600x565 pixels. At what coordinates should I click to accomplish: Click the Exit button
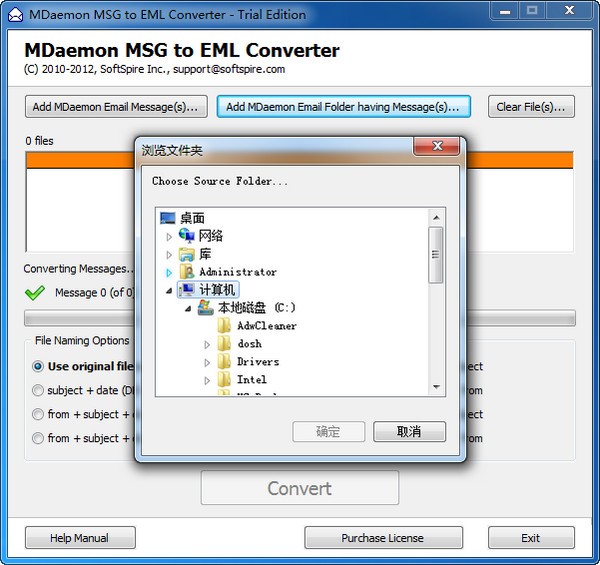tap(531, 538)
